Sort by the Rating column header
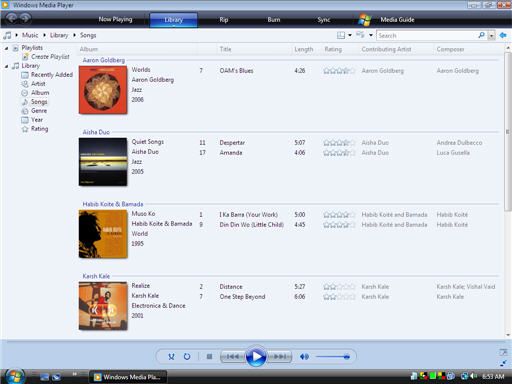 (333, 49)
